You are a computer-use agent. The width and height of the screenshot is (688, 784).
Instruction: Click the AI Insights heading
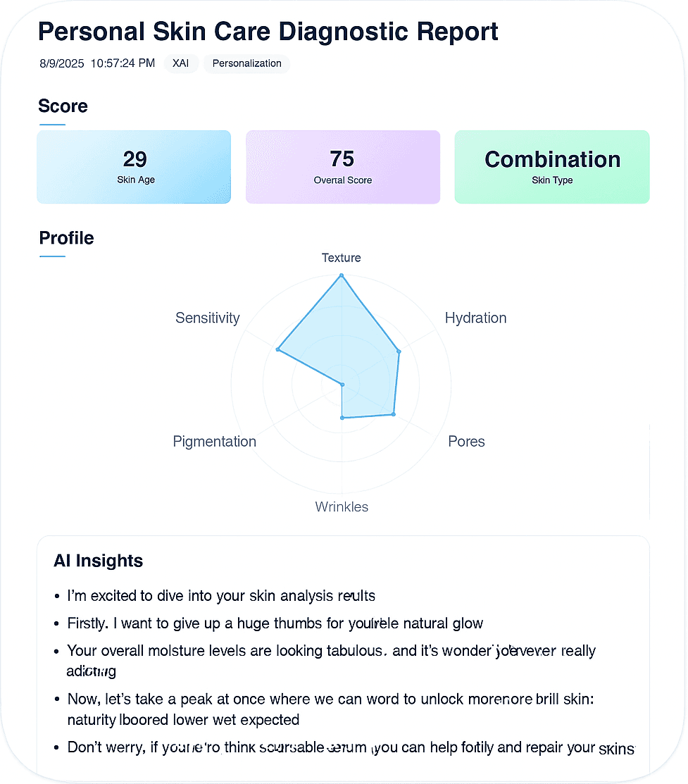pyautogui.click(x=99, y=561)
